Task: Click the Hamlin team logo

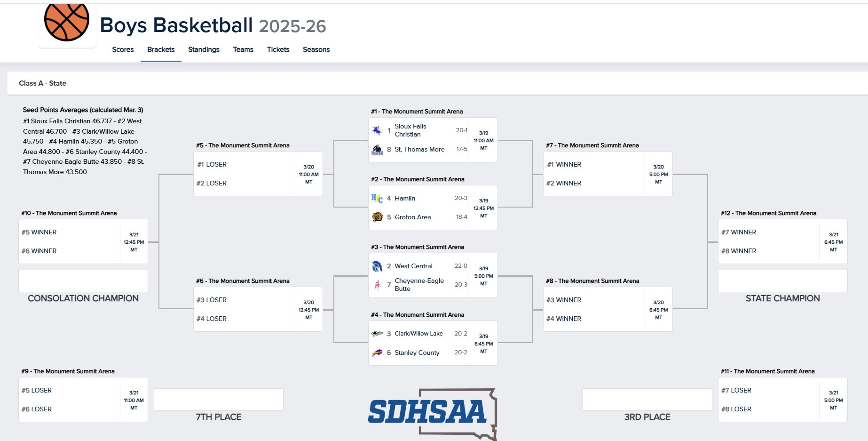Action: pos(377,199)
